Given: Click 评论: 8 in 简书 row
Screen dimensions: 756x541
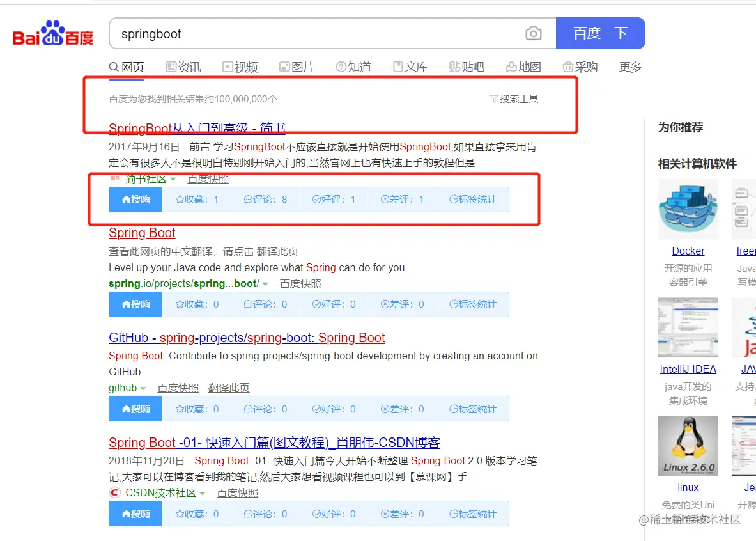Looking at the screenshot, I should [265, 200].
